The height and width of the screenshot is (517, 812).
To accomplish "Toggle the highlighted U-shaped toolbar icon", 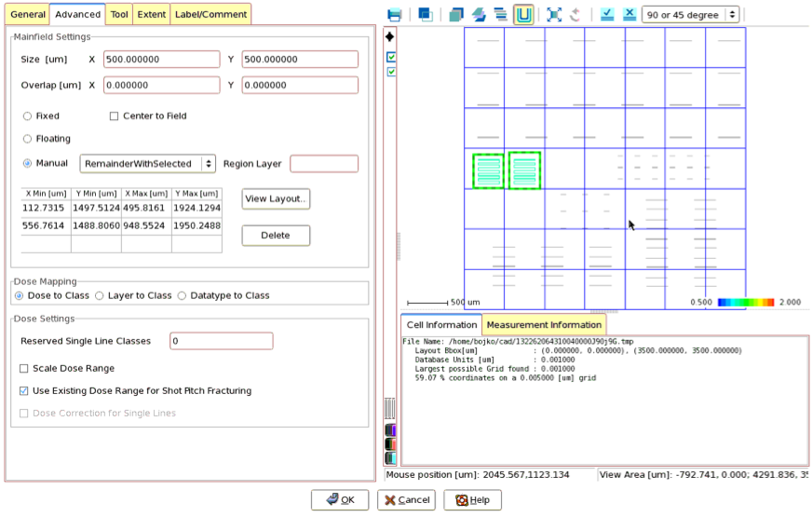I will click(523, 15).
